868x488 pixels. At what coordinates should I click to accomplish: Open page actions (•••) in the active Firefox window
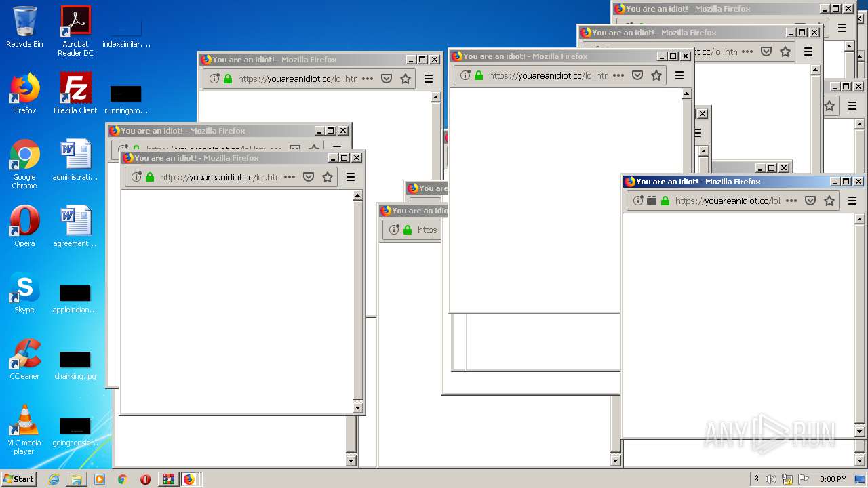tap(791, 201)
